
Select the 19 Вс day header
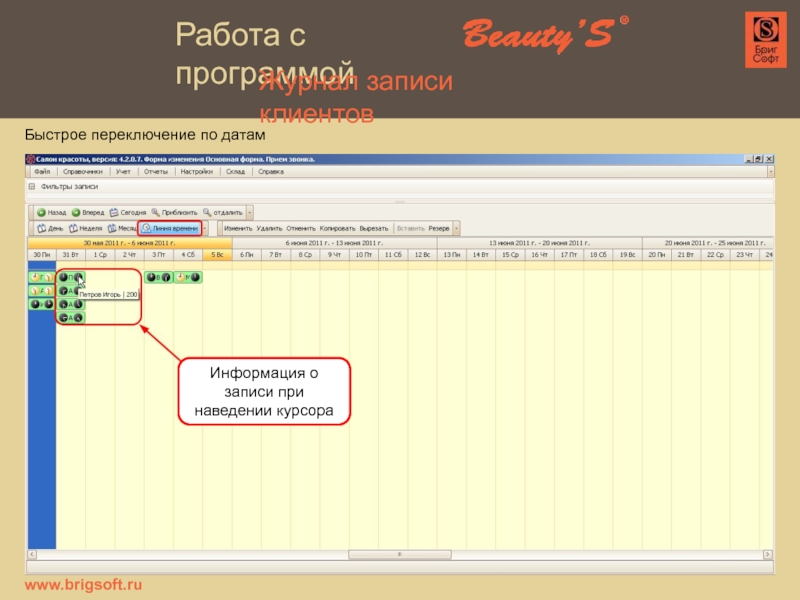(628, 254)
